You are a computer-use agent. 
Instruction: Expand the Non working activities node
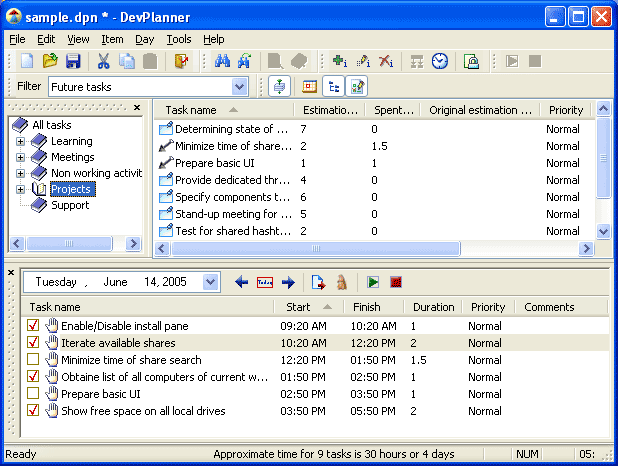tap(20, 173)
